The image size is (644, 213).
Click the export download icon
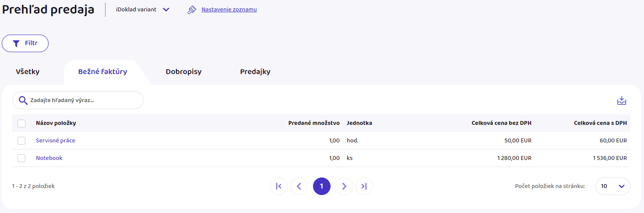point(622,101)
